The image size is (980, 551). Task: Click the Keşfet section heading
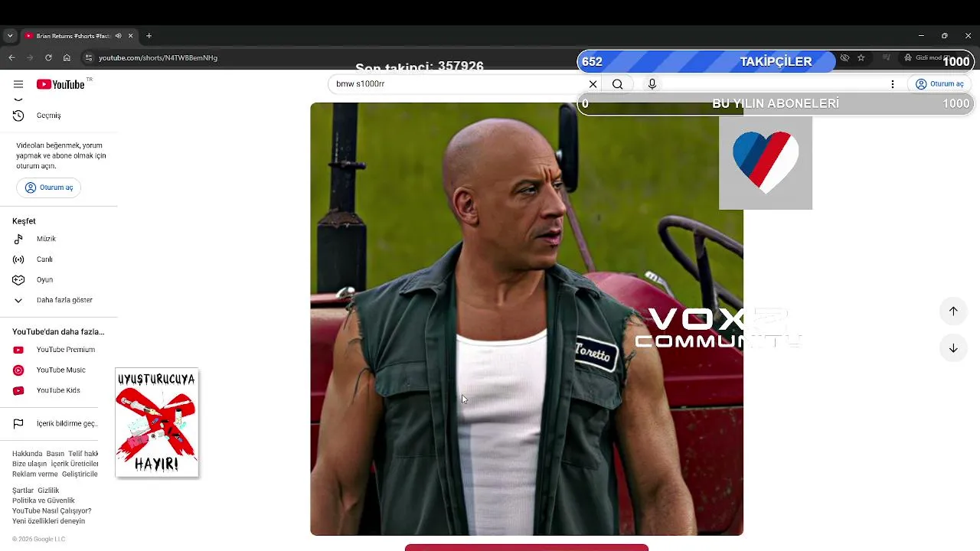tap(24, 221)
